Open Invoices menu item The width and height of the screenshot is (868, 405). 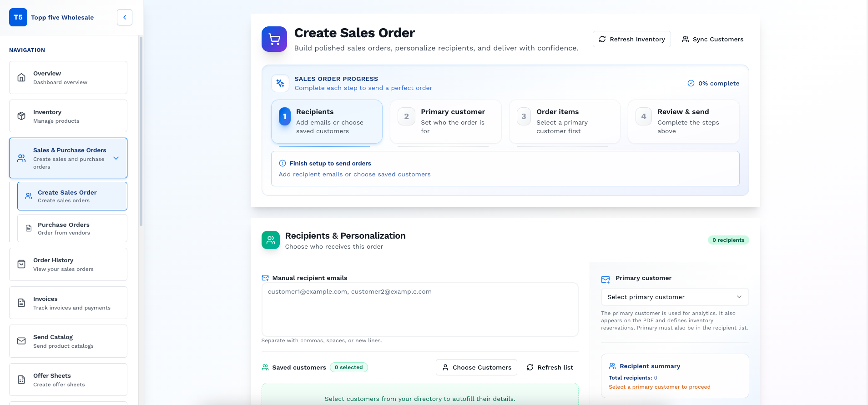(x=68, y=303)
